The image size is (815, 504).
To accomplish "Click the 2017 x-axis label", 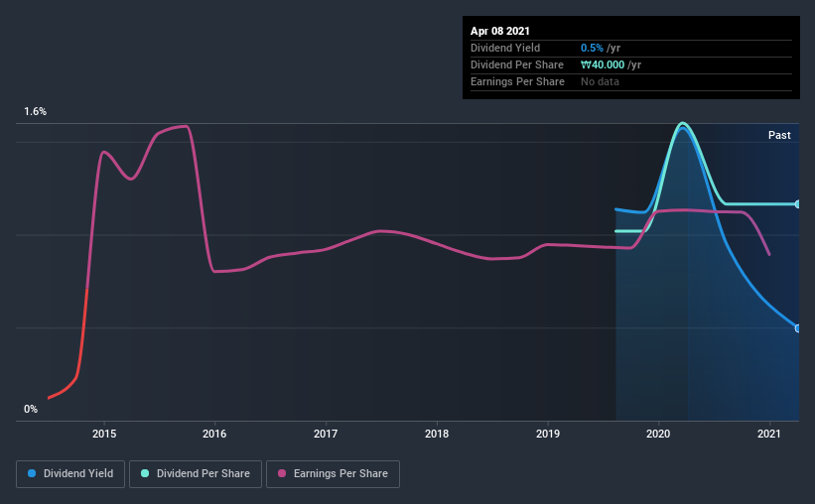I will point(326,434).
